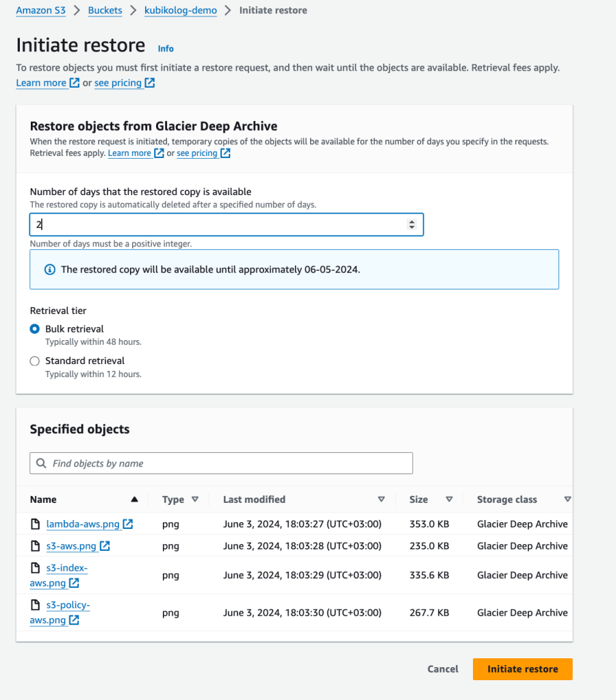Click file icon for s3-policy-aws.png row
The height and width of the screenshot is (700, 616).
(36, 605)
